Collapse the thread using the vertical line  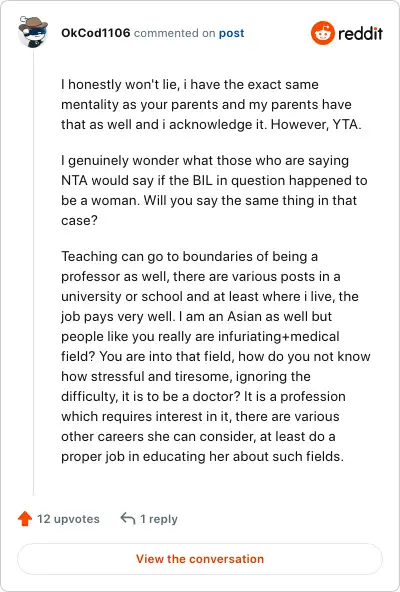coord(33,272)
